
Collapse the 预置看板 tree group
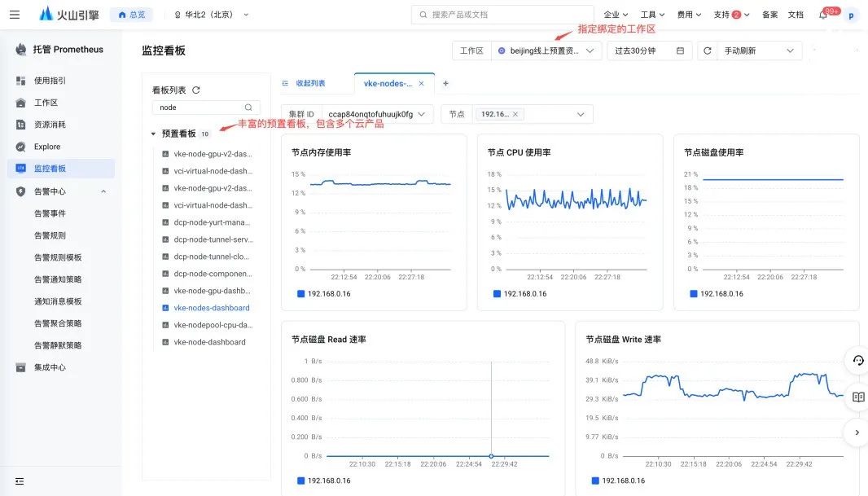(153, 134)
